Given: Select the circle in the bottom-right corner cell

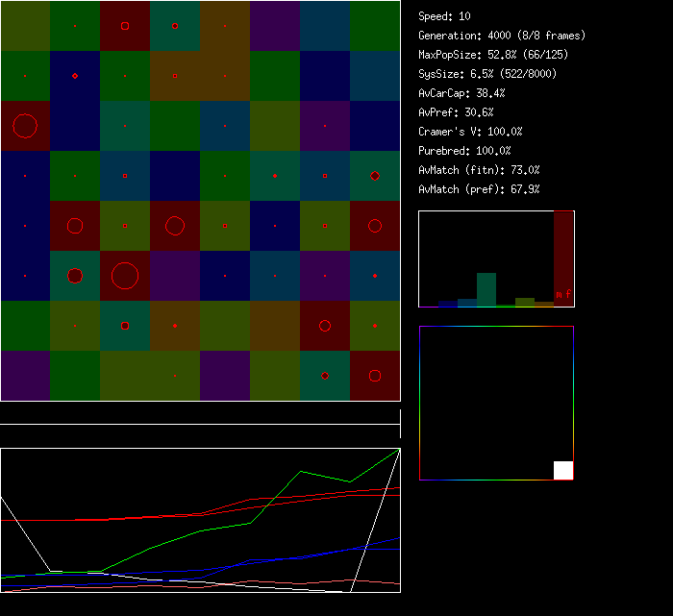Looking at the screenshot, I should tap(375, 376).
